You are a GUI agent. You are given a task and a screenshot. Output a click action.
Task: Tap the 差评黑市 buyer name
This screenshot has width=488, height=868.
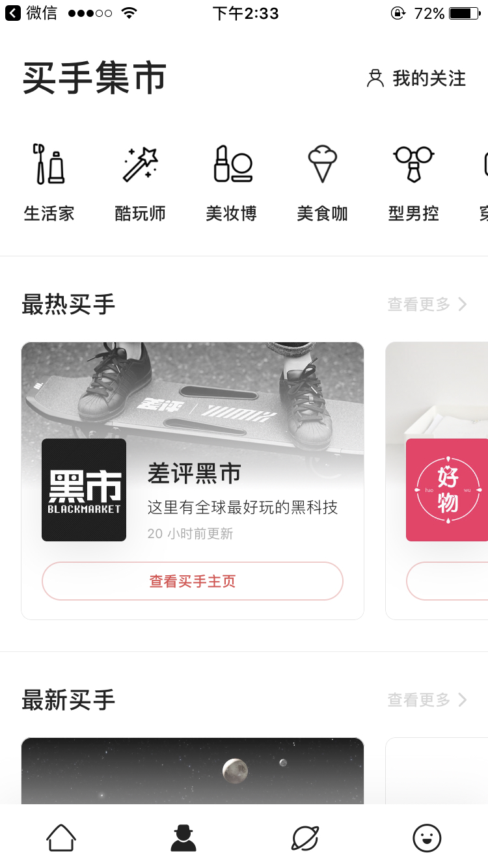195,474
